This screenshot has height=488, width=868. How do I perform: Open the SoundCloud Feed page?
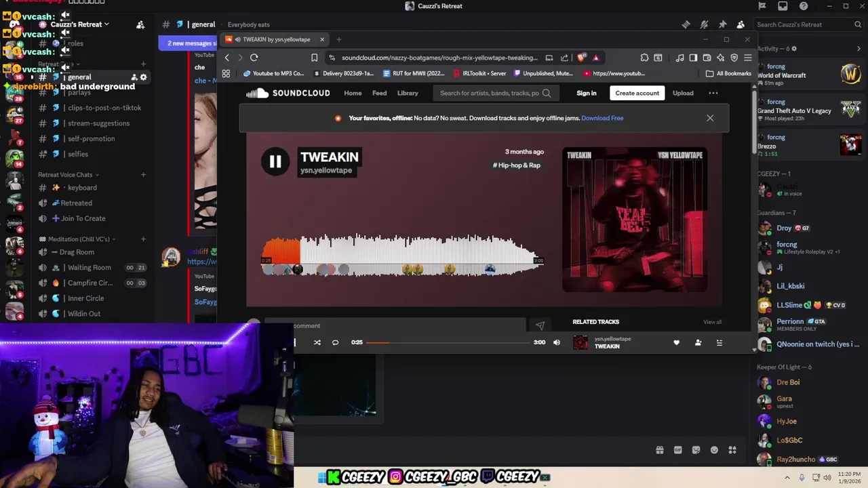[380, 93]
